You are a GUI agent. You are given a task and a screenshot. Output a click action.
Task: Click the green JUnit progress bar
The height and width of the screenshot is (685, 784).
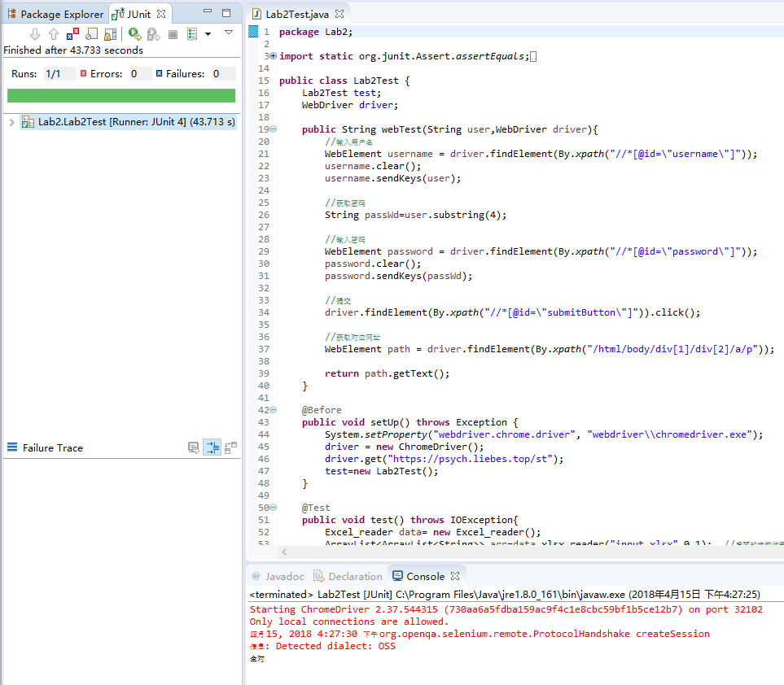[120, 95]
